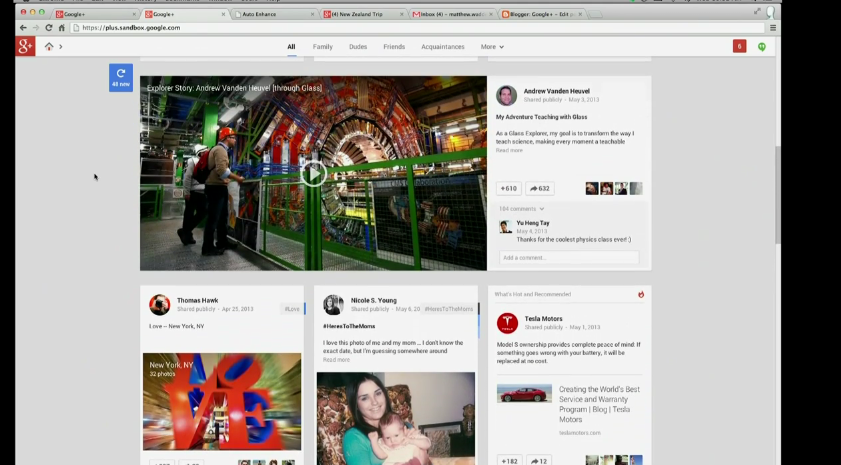Screen dimensions: 841x465
Task: Open the New York, NY photo album
Action: pyautogui.click(x=222, y=402)
